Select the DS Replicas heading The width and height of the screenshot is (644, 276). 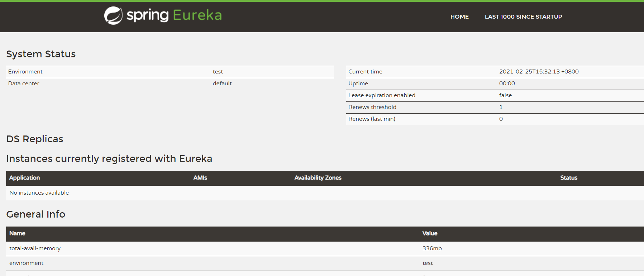pos(35,139)
